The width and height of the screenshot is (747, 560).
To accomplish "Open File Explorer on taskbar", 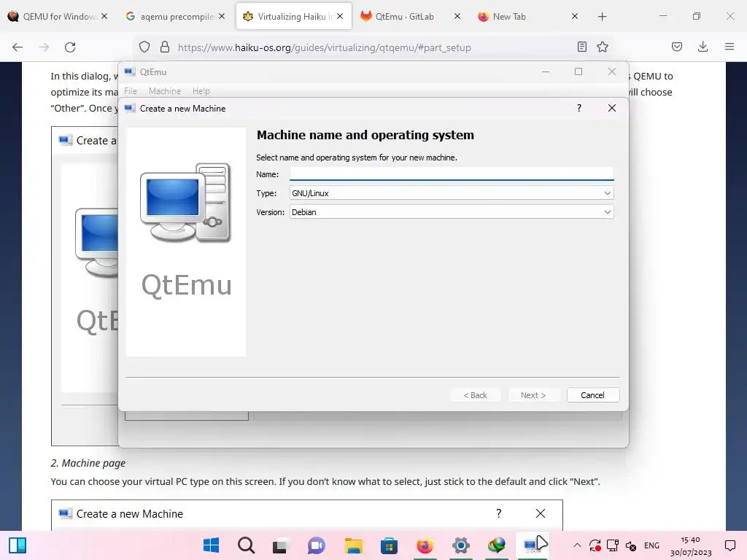I will tap(354, 545).
